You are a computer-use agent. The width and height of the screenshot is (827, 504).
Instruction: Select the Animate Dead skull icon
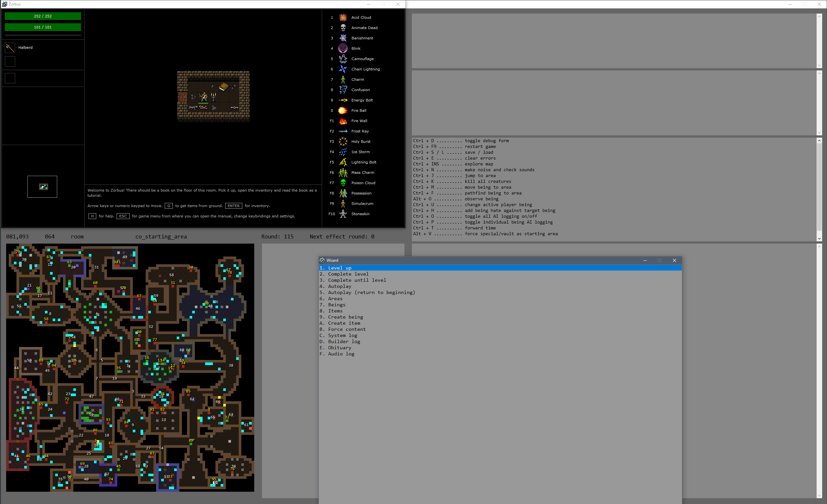click(343, 28)
